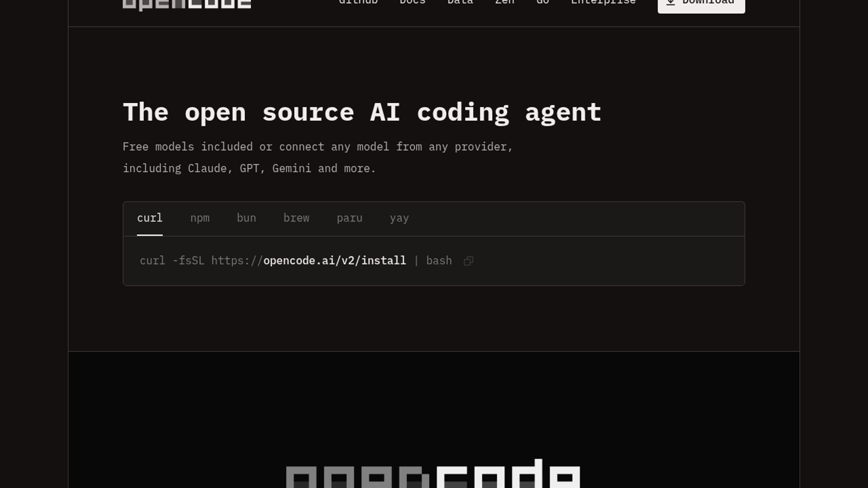Click 'The open source AI coding agent' heading
The height and width of the screenshot is (488, 868).
362,112
